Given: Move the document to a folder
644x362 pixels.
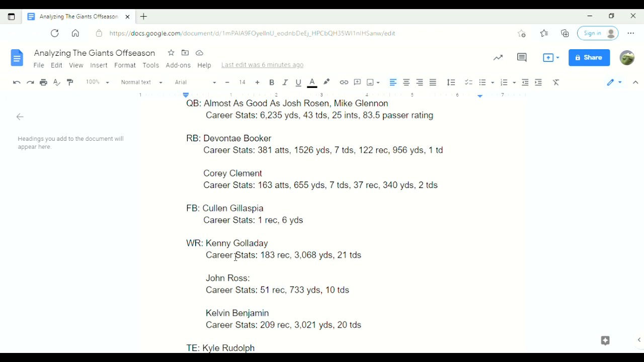Looking at the screenshot, I should click(x=185, y=53).
